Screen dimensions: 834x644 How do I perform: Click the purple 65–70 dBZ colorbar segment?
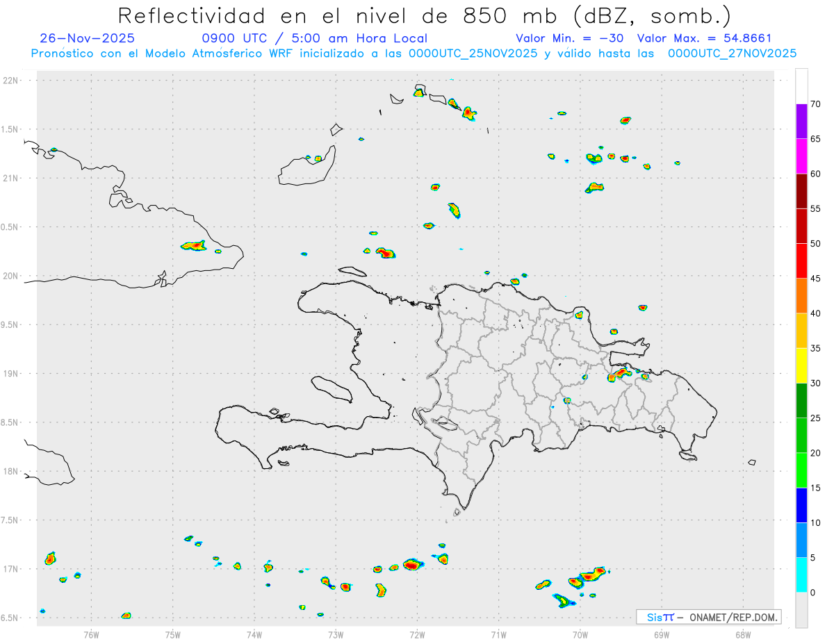coord(801,122)
